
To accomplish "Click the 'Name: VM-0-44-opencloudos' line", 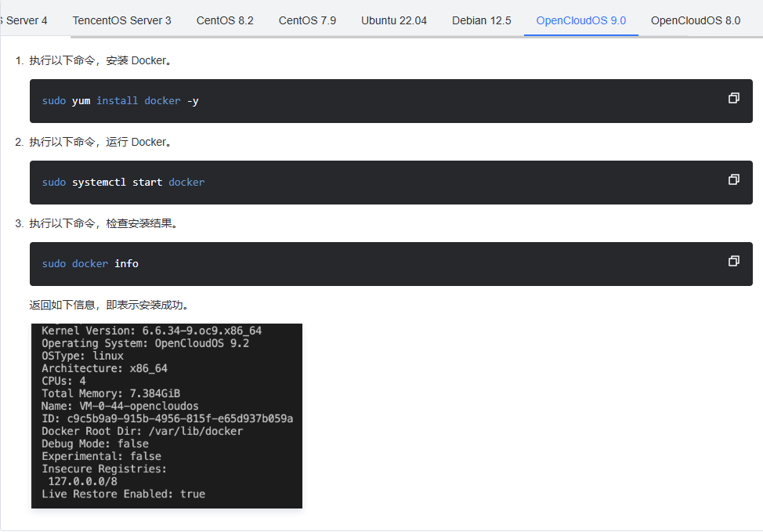I will click(120, 407).
